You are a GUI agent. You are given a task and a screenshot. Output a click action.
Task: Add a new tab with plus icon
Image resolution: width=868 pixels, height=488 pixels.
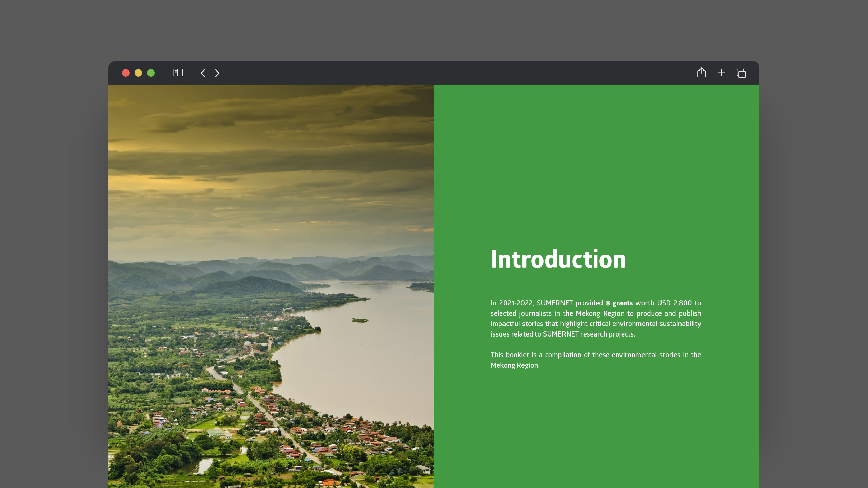click(x=721, y=73)
